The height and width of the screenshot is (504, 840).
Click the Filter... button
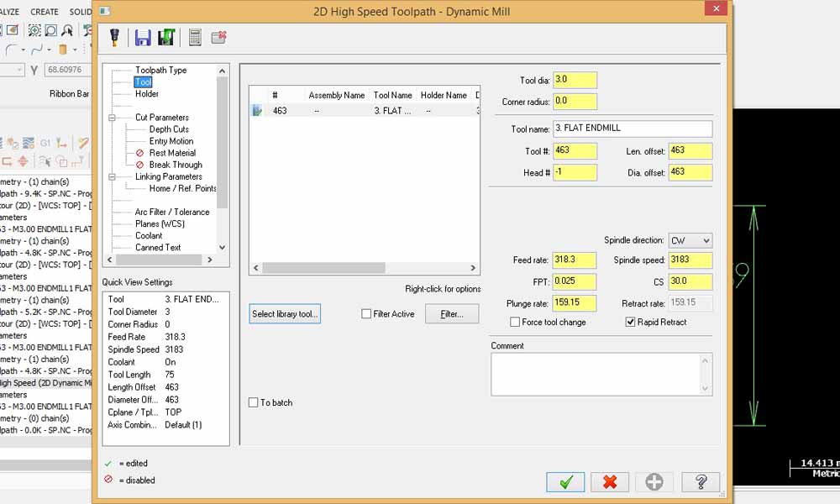point(452,314)
